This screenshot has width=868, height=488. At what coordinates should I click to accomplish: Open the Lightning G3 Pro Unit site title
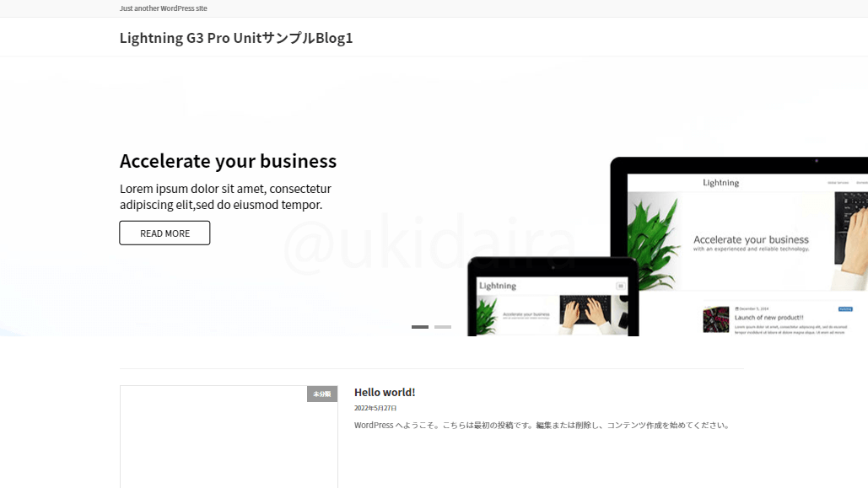[x=236, y=38]
